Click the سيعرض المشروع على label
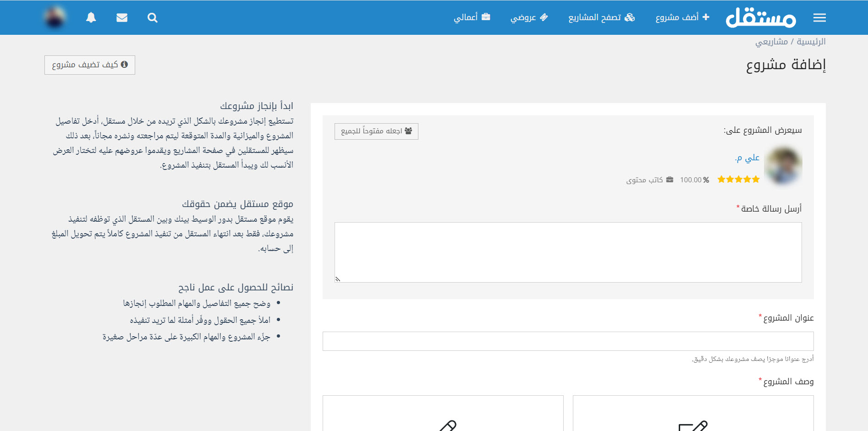The height and width of the screenshot is (431, 868). tap(763, 130)
